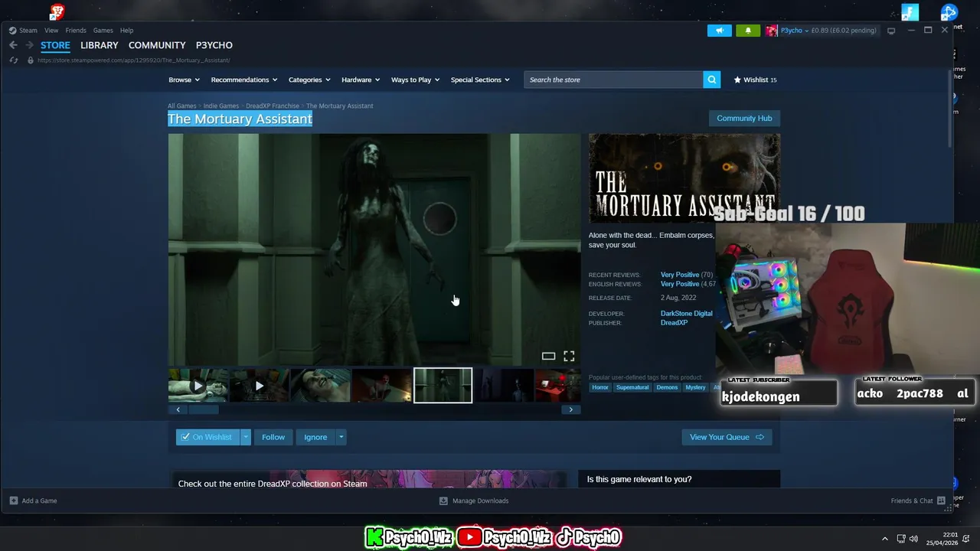Click the Add a Game plus icon
The width and height of the screenshot is (980, 551).
pos(14,500)
